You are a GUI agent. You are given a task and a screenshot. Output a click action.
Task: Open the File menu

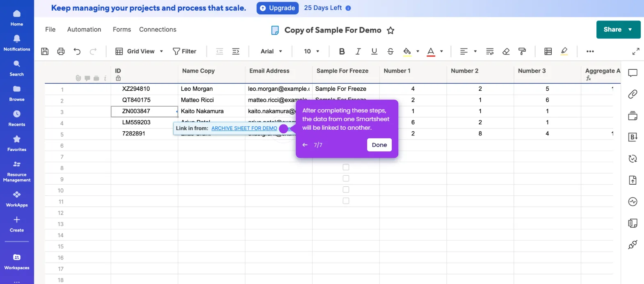click(50, 30)
